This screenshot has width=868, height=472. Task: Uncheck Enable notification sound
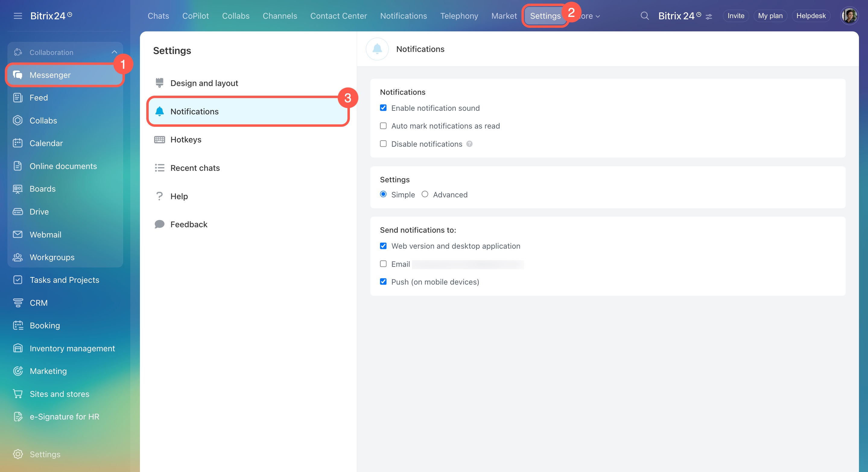click(x=383, y=108)
